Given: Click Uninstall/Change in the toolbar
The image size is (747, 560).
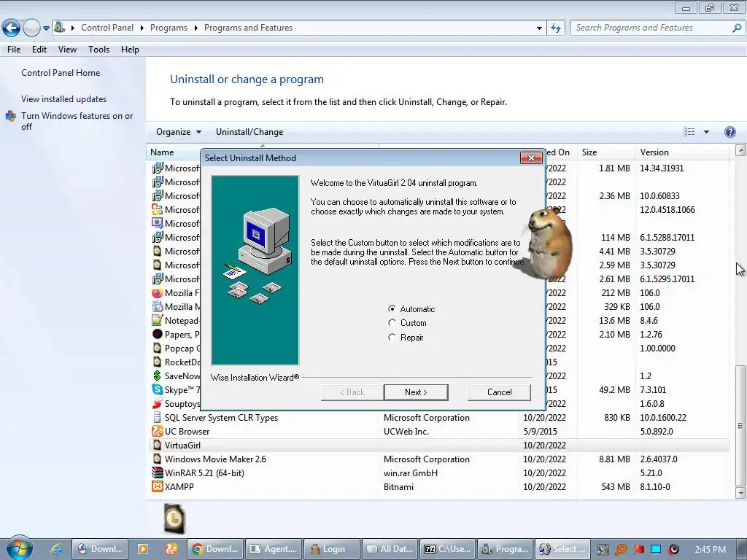Looking at the screenshot, I should click(249, 132).
